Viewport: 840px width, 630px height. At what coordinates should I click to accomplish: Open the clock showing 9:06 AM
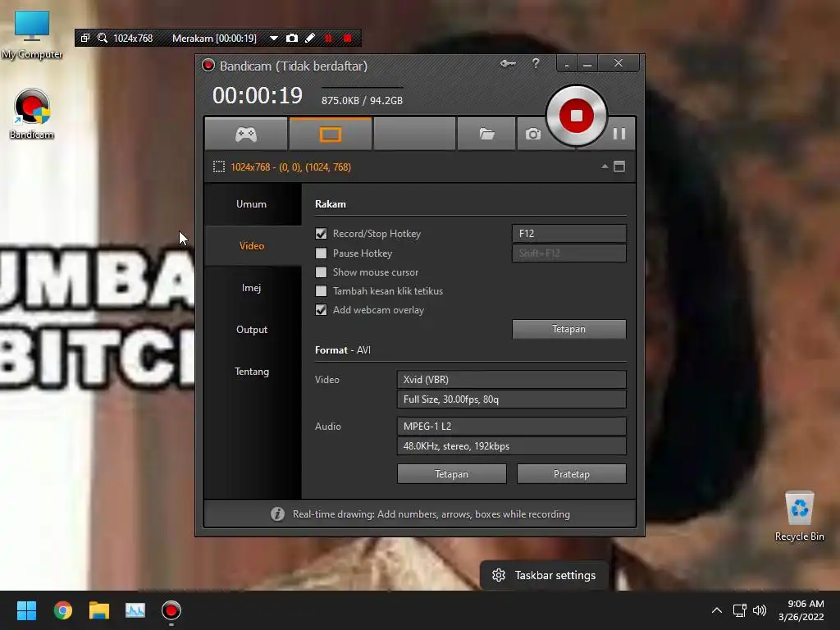click(801, 610)
